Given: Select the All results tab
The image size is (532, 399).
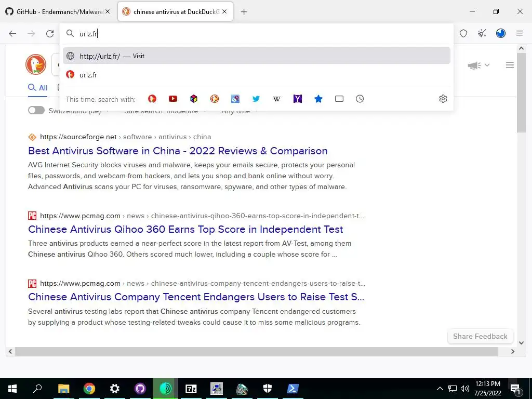Looking at the screenshot, I should (x=37, y=88).
